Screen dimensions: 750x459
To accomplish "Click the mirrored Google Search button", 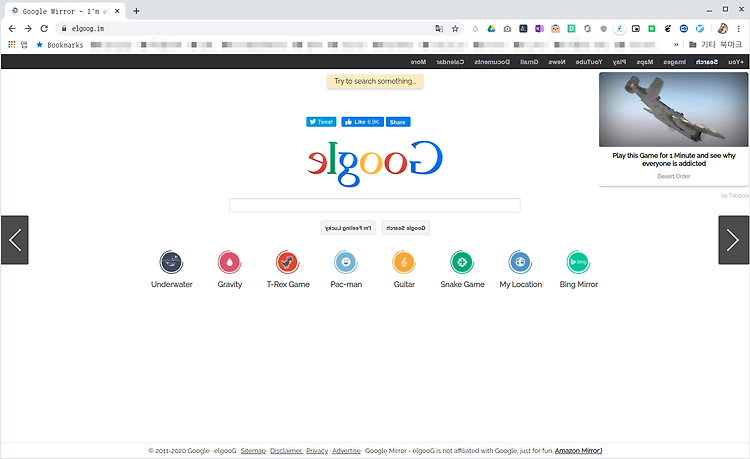I will (406, 228).
